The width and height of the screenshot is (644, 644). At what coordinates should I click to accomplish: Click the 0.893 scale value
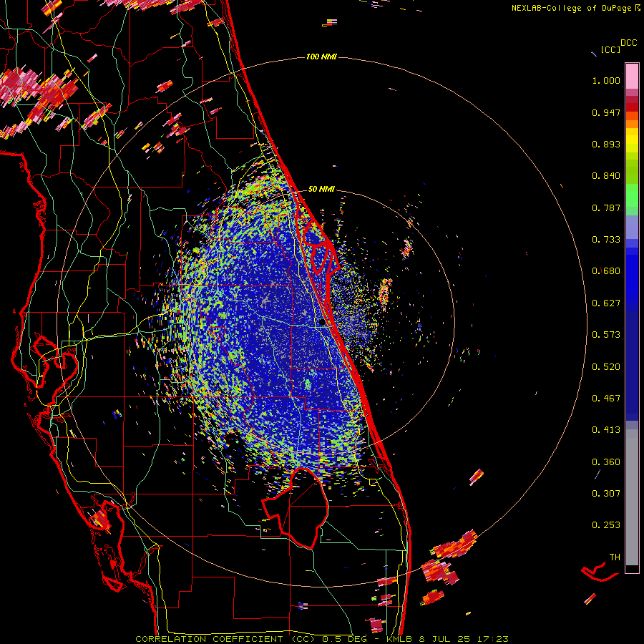[x=606, y=144]
